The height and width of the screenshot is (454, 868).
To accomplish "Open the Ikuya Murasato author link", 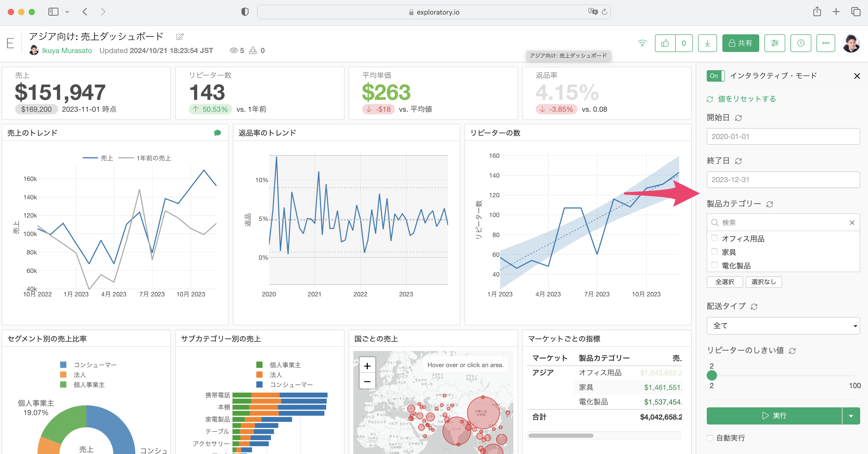I will (x=67, y=50).
